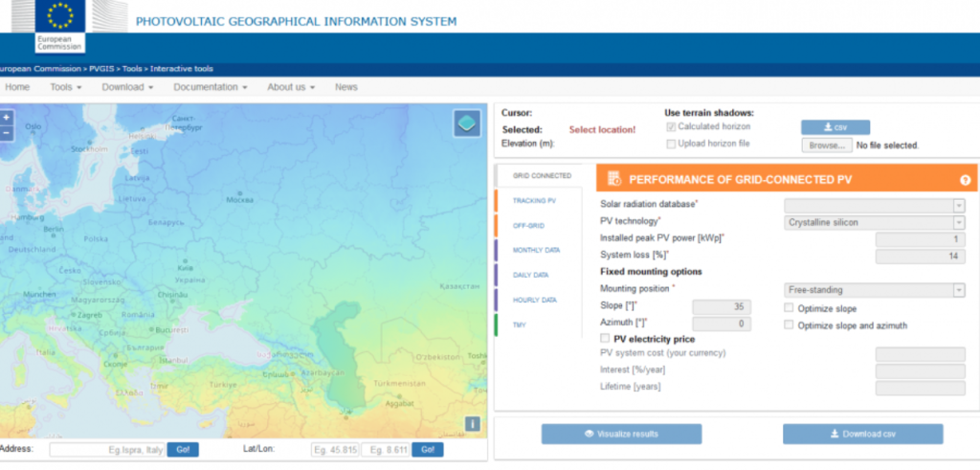Expand the Download menu
Image resolution: width=980 pixels, height=470 pixels.
click(127, 87)
